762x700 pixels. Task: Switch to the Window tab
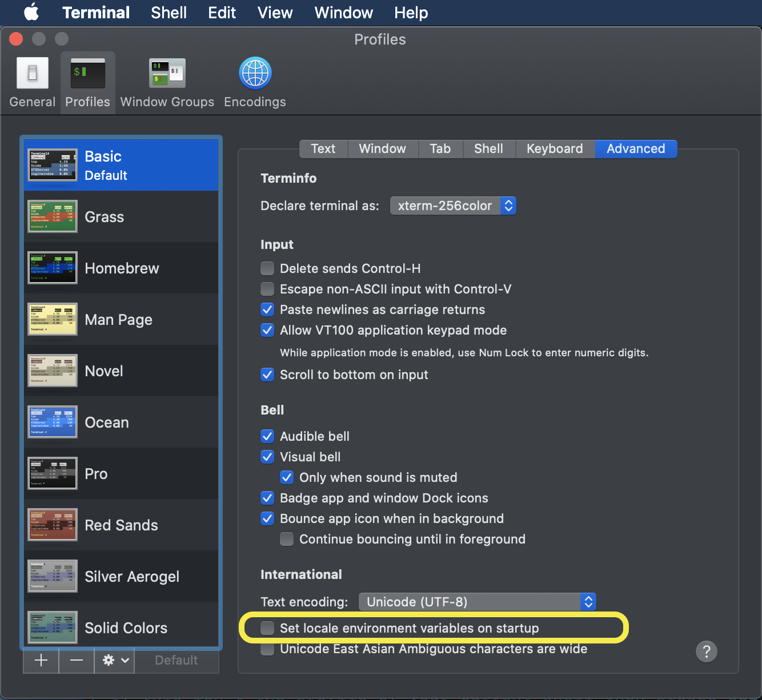point(383,148)
